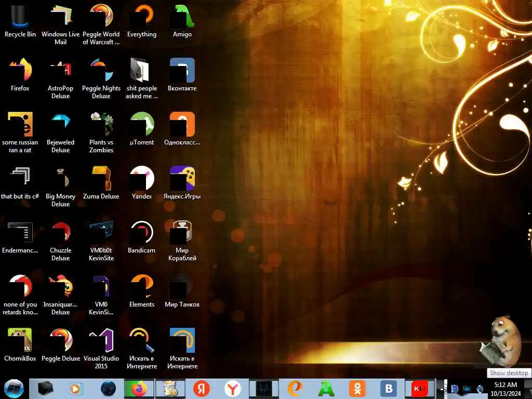Open the green Amigo taskbar icon

click(326, 389)
